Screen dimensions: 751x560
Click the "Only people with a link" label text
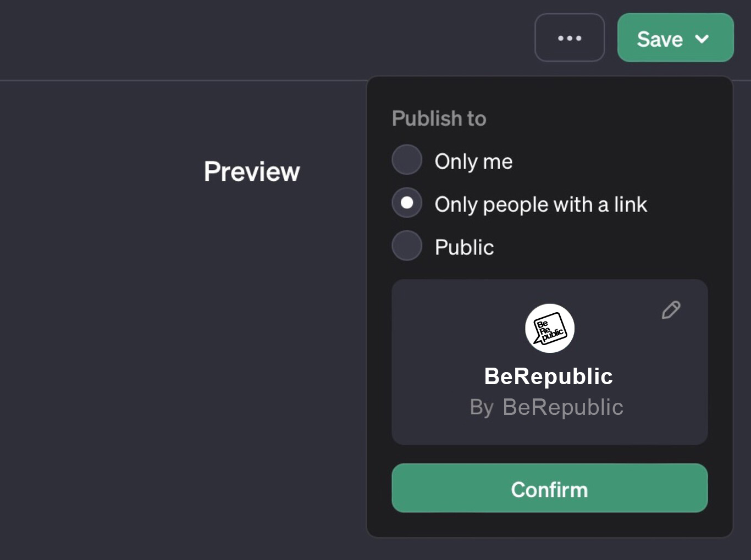(x=540, y=204)
